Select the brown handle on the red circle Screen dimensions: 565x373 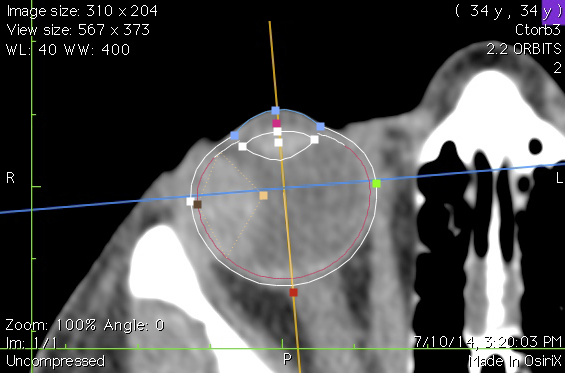197,204
